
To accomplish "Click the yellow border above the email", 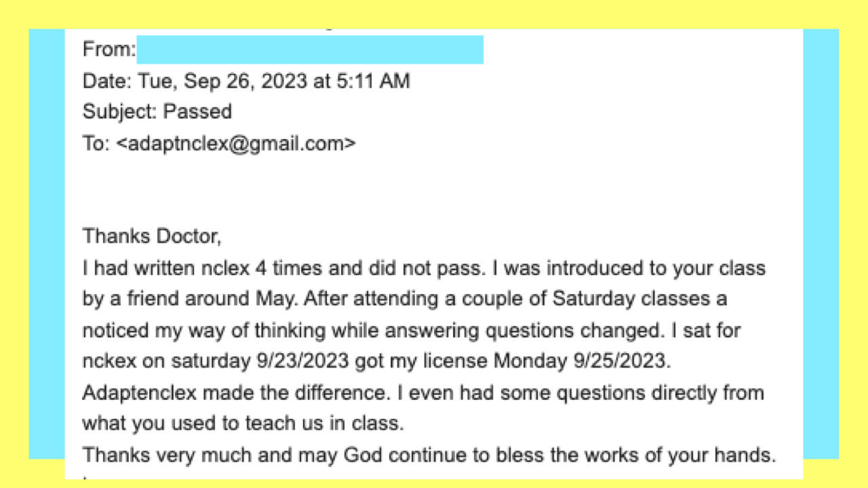I will tap(434, 14).
